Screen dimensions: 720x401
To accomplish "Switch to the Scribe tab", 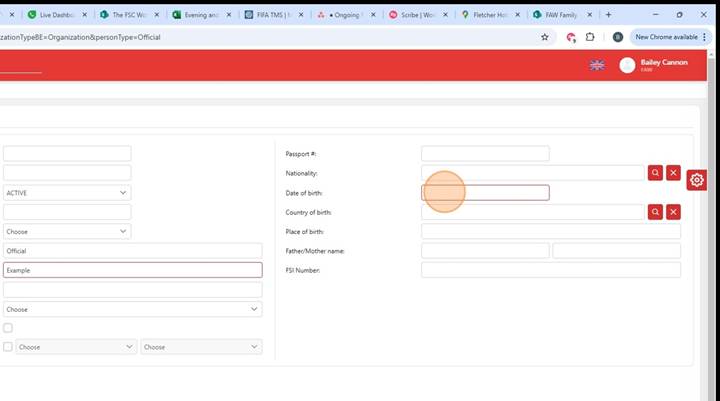I will (x=417, y=15).
